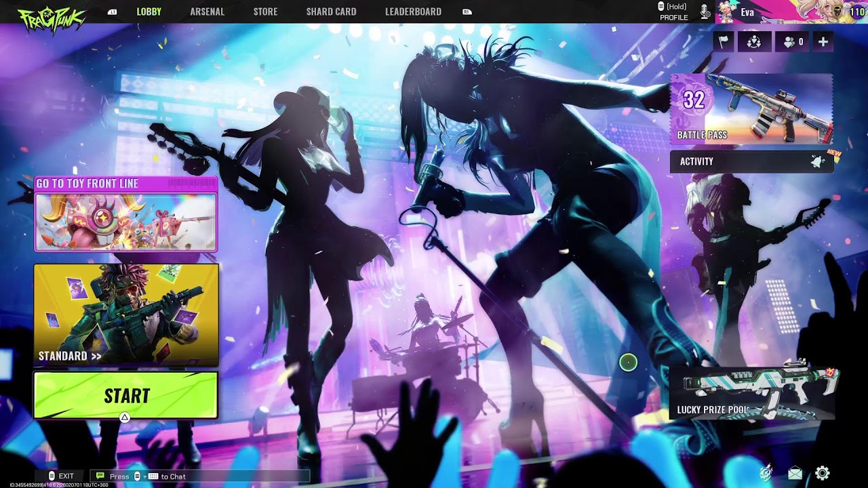Viewport: 868px width, 488px height.
Task: Click the plus invite button
Action: [823, 42]
